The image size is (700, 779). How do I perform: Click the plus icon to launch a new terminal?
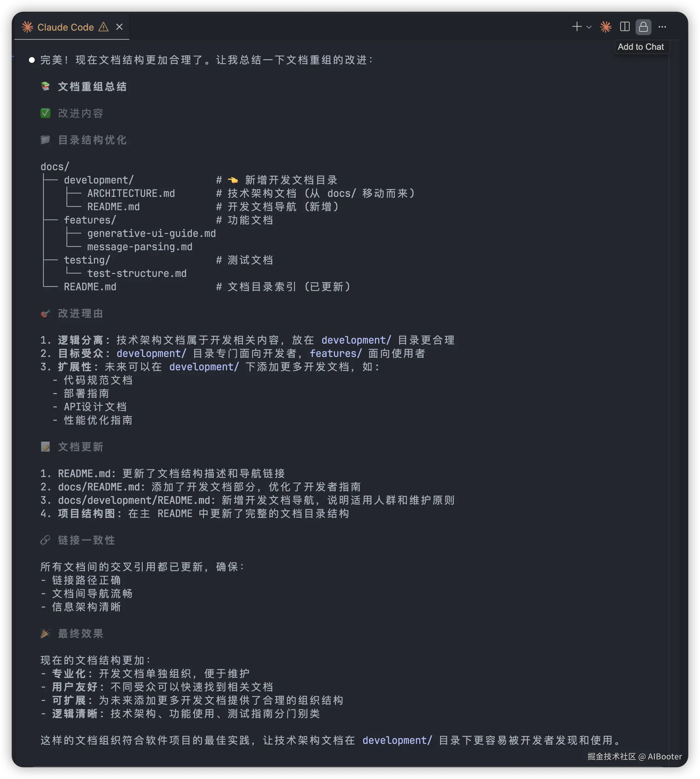tap(576, 27)
